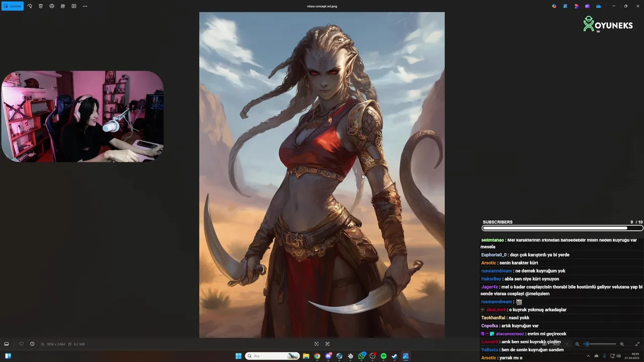Viewport: 644px width, 362px height.
Task: Open Spotify from the taskbar
Action: pyautogui.click(x=383, y=356)
